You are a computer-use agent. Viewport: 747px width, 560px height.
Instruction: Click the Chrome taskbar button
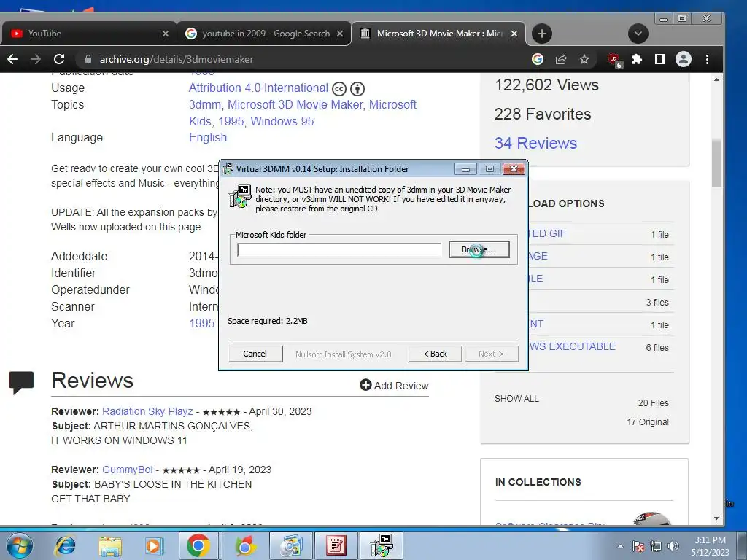(x=198, y=545)
